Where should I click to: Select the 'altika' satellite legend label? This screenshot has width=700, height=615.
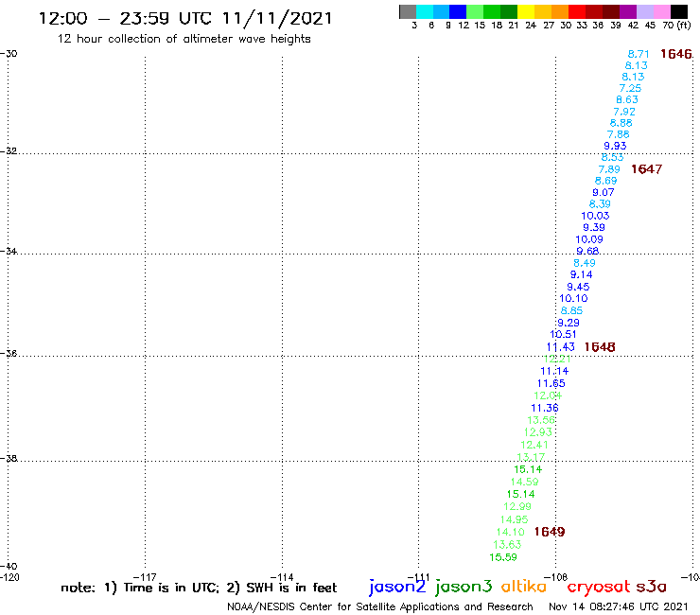click(x=524, y=586)
